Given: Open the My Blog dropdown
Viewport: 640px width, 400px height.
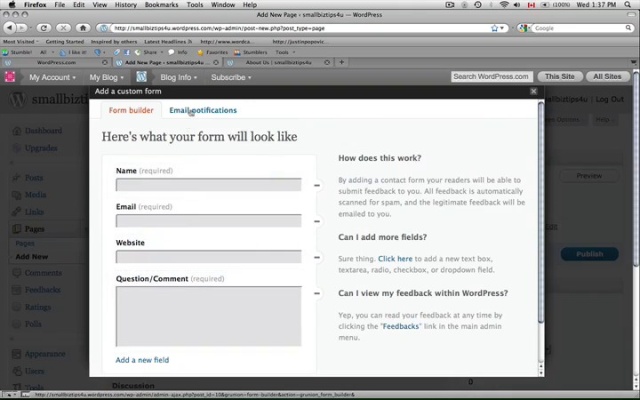Looking at the screenshot, I should pyautogui.click(x=106, y=77).
